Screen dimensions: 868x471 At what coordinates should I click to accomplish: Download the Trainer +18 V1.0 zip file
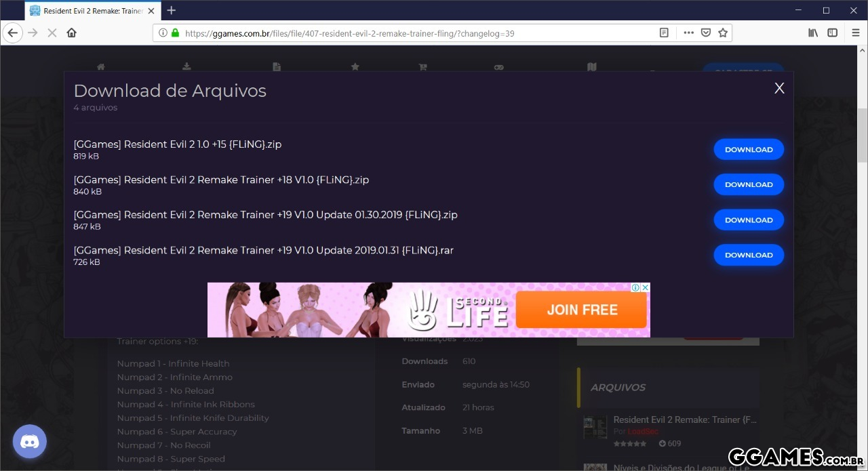(748, 184)
